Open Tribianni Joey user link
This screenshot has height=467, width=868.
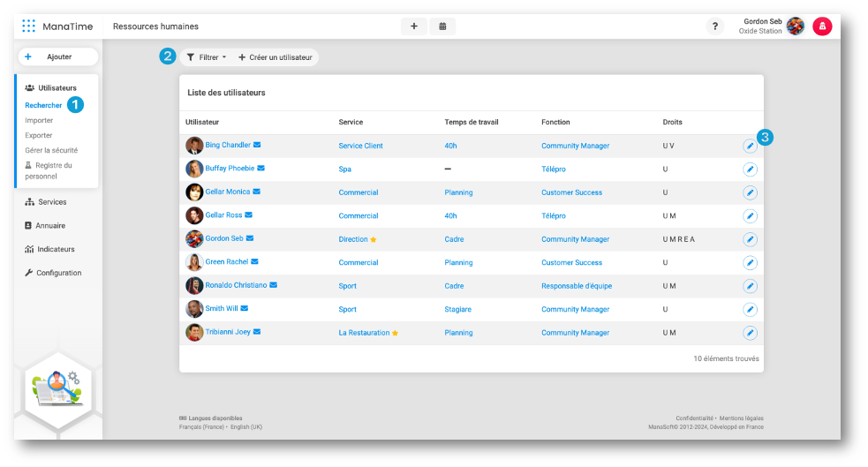pyautogui.click(x=228, y=331)
